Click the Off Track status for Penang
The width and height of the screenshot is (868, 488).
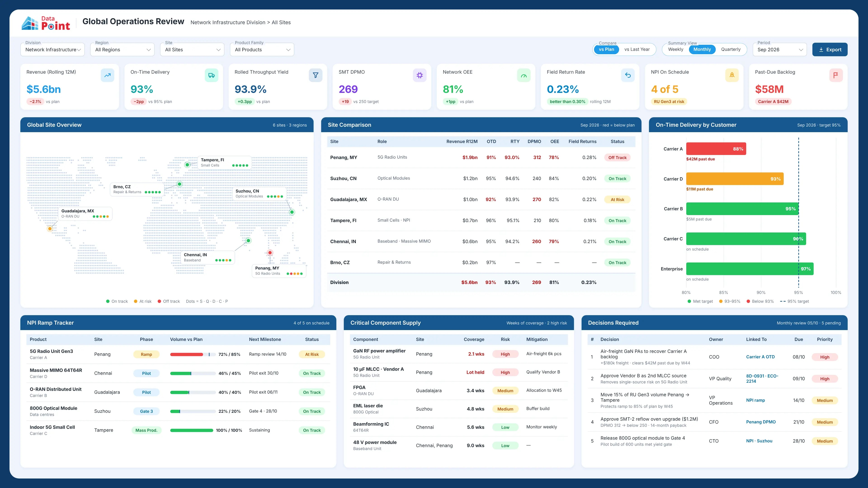(x=617, y=158)
